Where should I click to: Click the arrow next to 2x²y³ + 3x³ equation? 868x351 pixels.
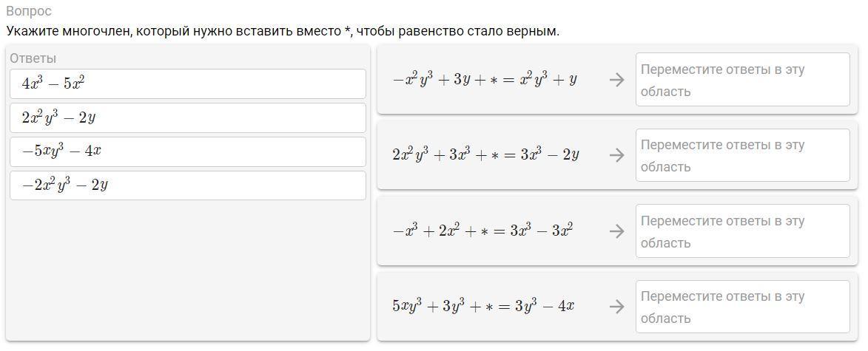click(616, 155)
